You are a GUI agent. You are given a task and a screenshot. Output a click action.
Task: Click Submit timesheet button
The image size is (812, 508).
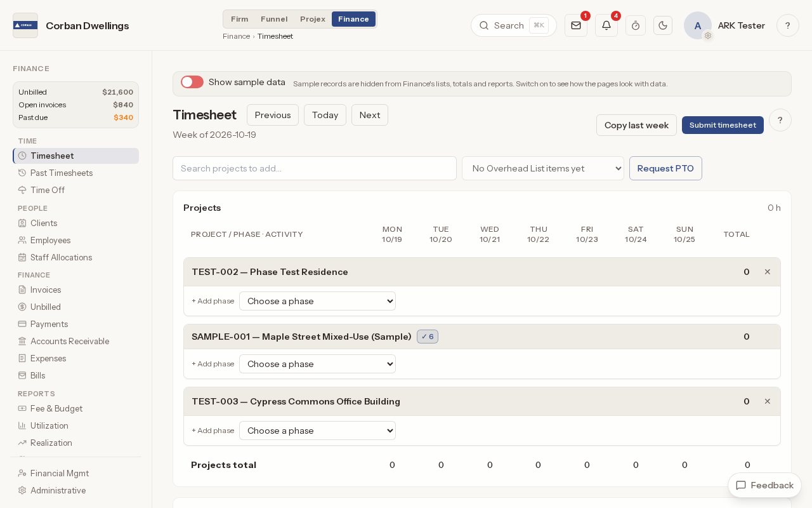point(723,125)
